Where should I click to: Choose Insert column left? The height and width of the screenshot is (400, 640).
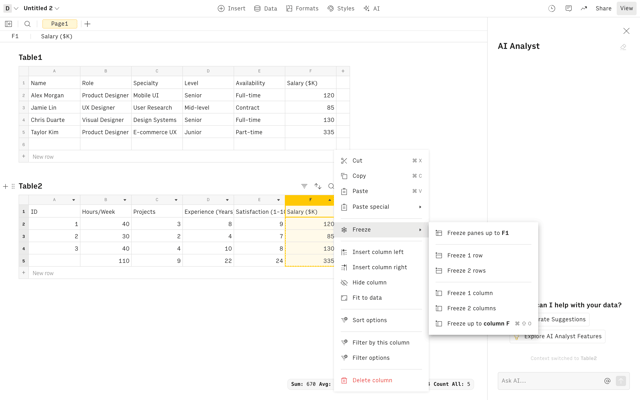(381, 252)
